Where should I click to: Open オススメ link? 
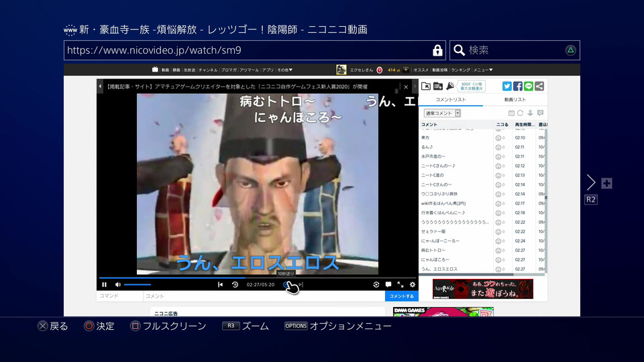(421, 70)
